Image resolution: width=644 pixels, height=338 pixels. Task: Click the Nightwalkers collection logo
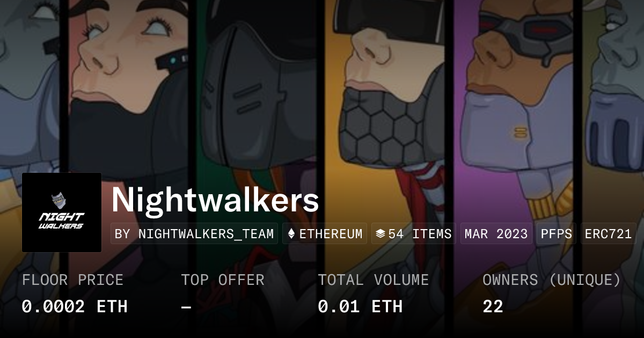[x=62, y=212]
